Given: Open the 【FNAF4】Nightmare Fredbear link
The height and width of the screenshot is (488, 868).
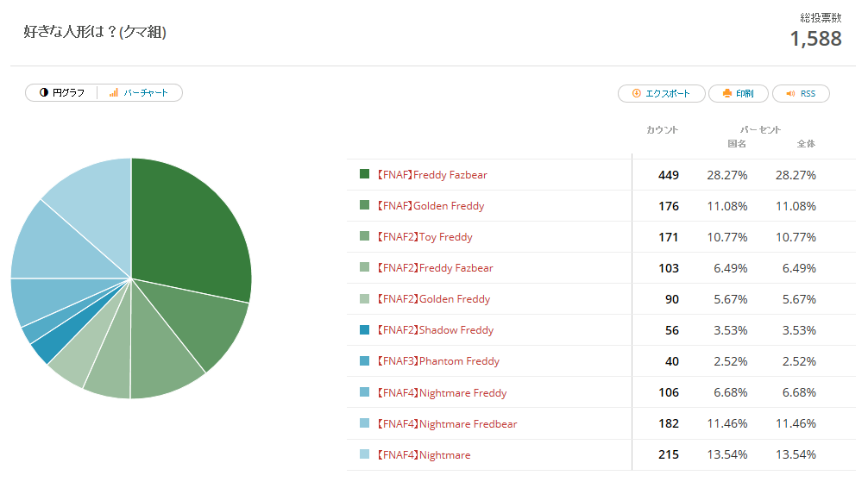Looking at the screenshot, I should (x=446, y=424).
